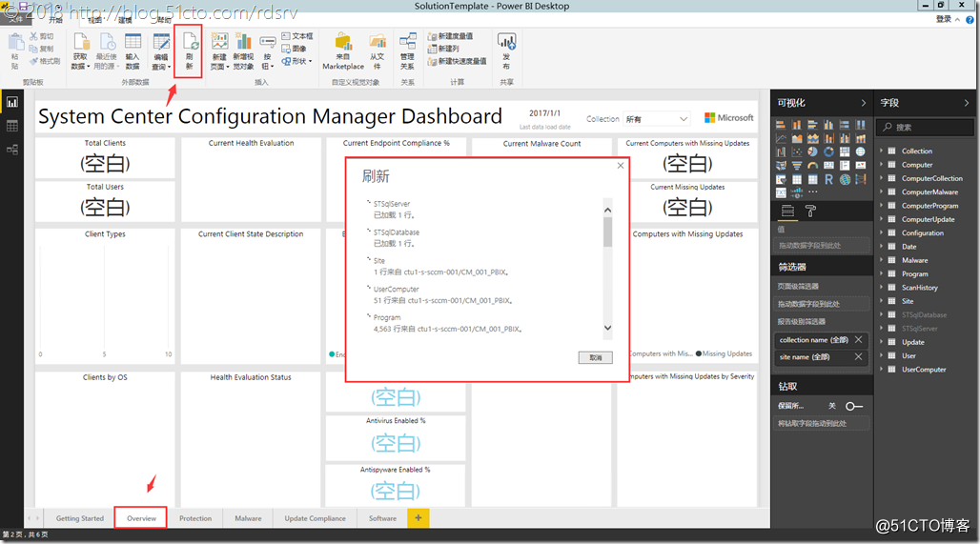Select the funnel chart visualization

tap(797, 166)
